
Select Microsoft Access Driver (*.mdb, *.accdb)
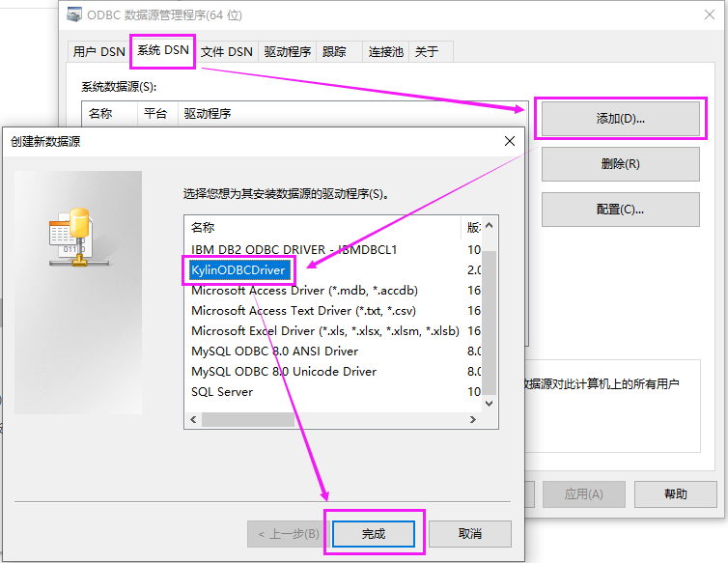coord(304,291)
